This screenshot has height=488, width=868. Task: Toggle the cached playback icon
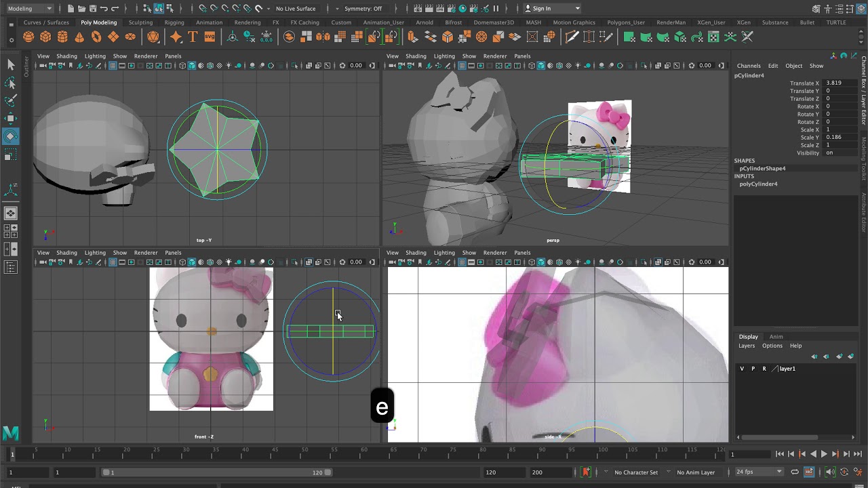coord(809,472)
